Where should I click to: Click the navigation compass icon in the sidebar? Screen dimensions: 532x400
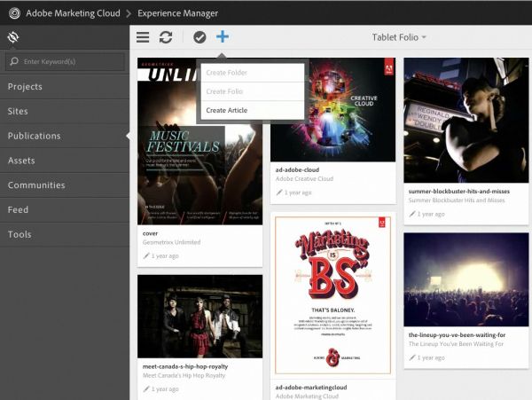[x=13, y=37]
